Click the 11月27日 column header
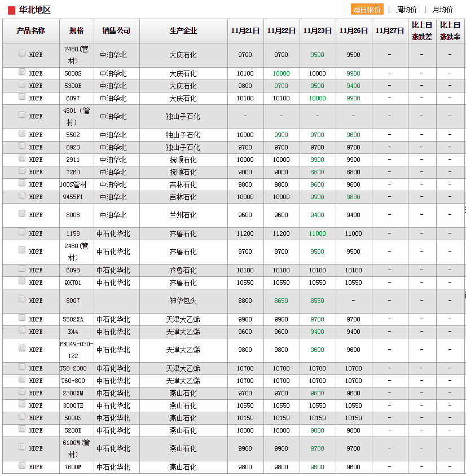Screen dimensions: 466x476 tap(390, 30)
